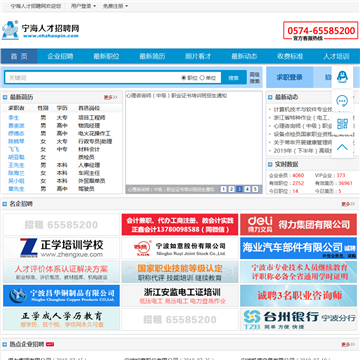Open the 2019年（下半年）news item
Screen dimensions: 360x360
303,151
